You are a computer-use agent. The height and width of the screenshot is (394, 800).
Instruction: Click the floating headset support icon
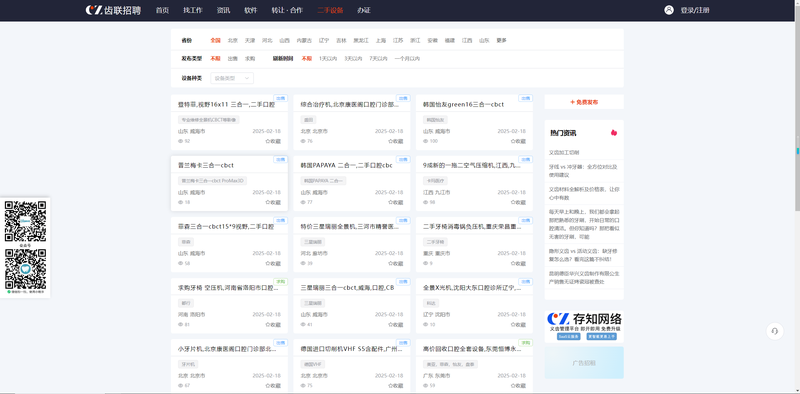[x=774, y=331]
